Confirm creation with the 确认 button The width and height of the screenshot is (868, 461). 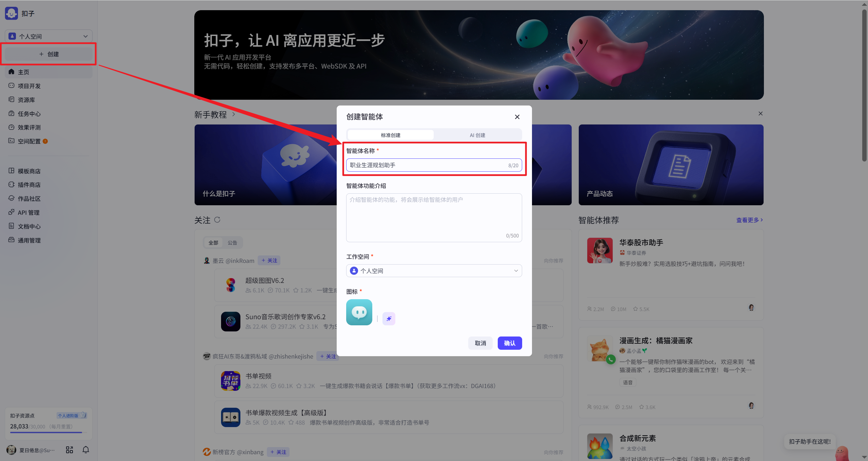click(x=510, y=343)
